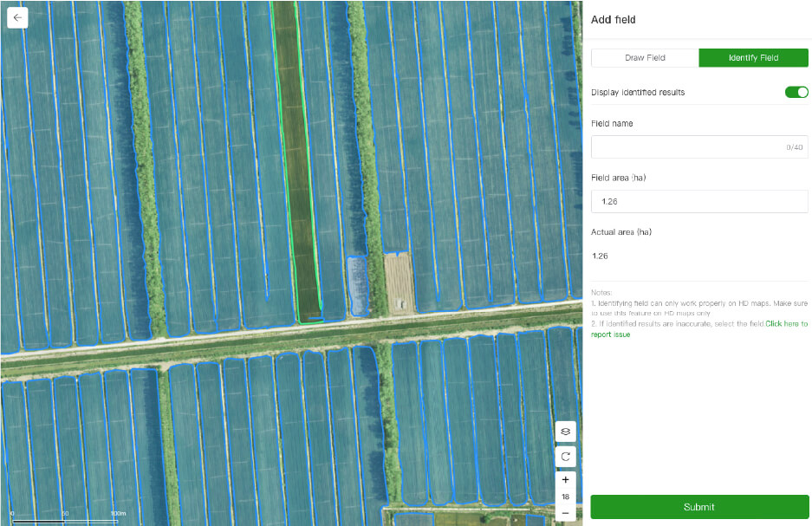Screen dimensions: 812x526
Task: Select the tan bare-soil plot
Action: click(x=399, y=282)
